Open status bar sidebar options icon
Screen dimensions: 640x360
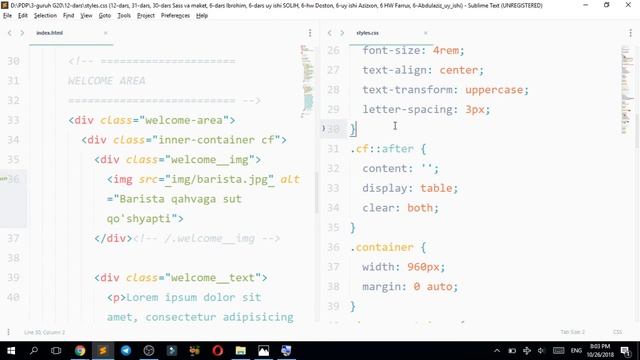8,332
